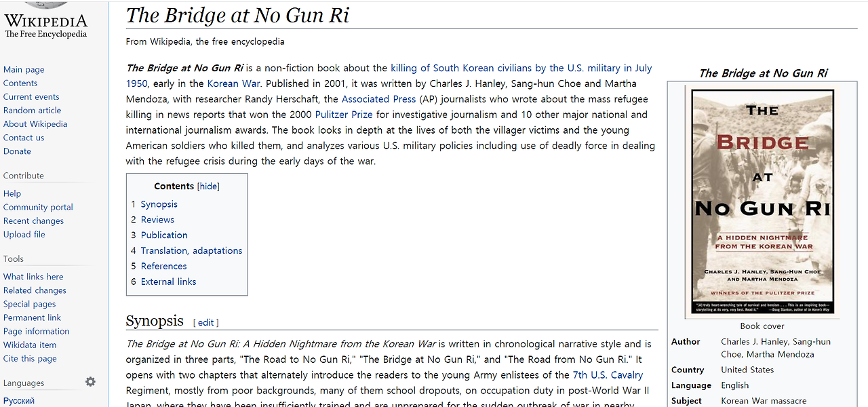868x407 pixels.
Task: Click the Languages sidebar heading
Action: click(24, 383)
